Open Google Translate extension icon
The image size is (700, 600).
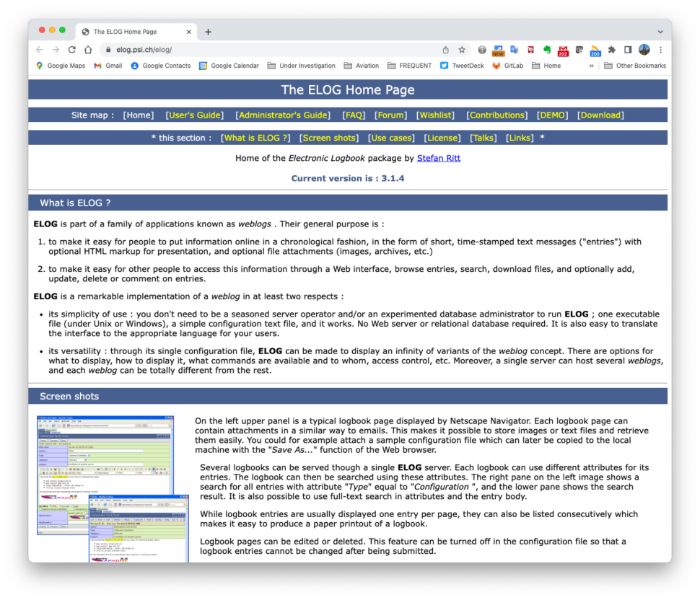515,50
